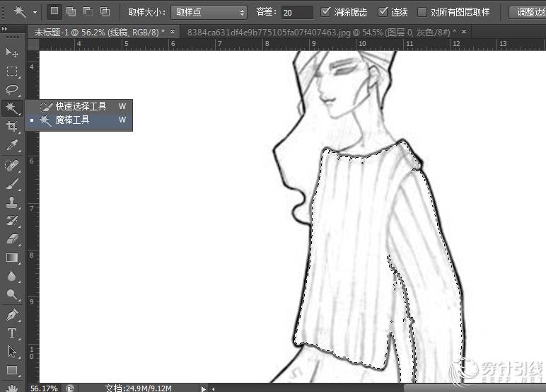Uncheck the 连续 contiguous checkbox
The image size is (546, 392).
pos(383,12)
